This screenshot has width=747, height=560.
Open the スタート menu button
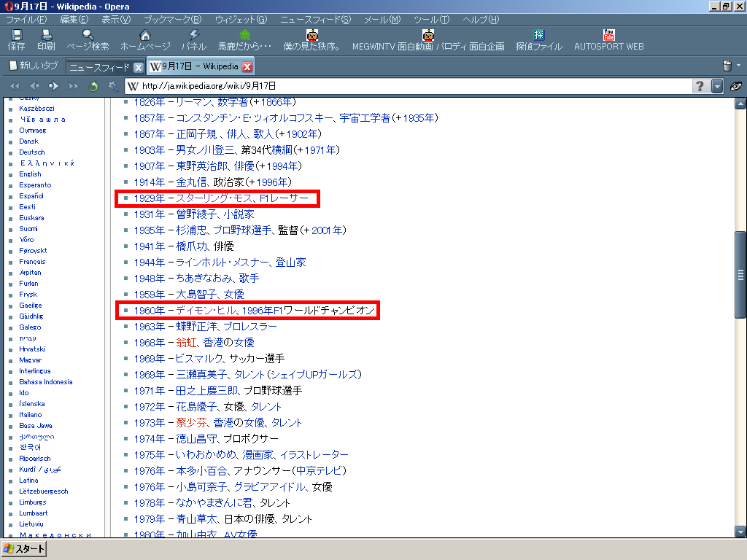24,549
